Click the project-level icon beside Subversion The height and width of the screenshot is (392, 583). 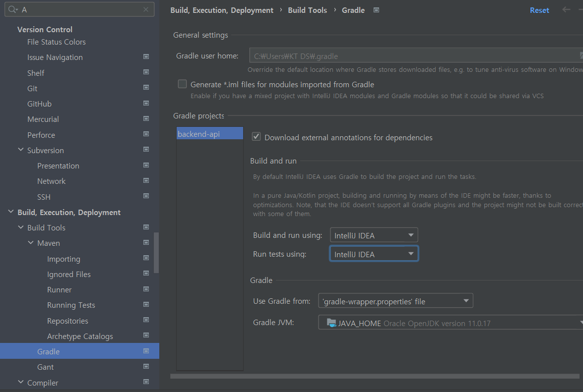[146, 150]
